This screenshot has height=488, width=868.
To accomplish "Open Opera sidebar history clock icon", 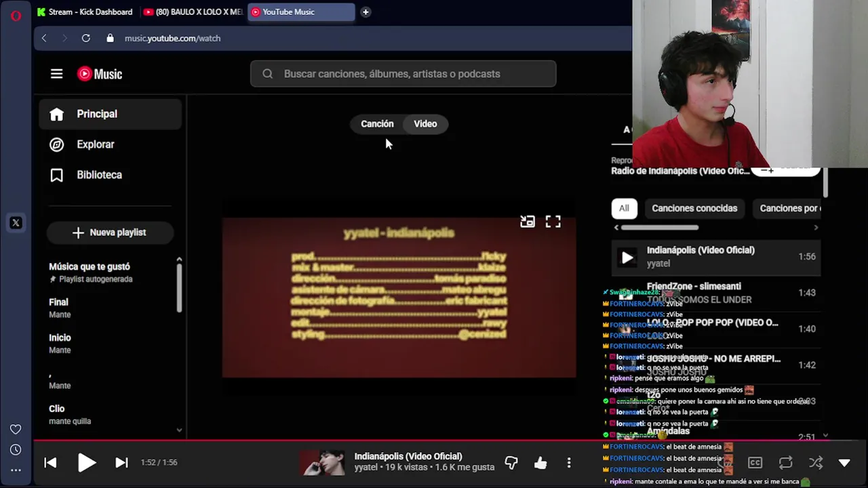I will (16, 449).
